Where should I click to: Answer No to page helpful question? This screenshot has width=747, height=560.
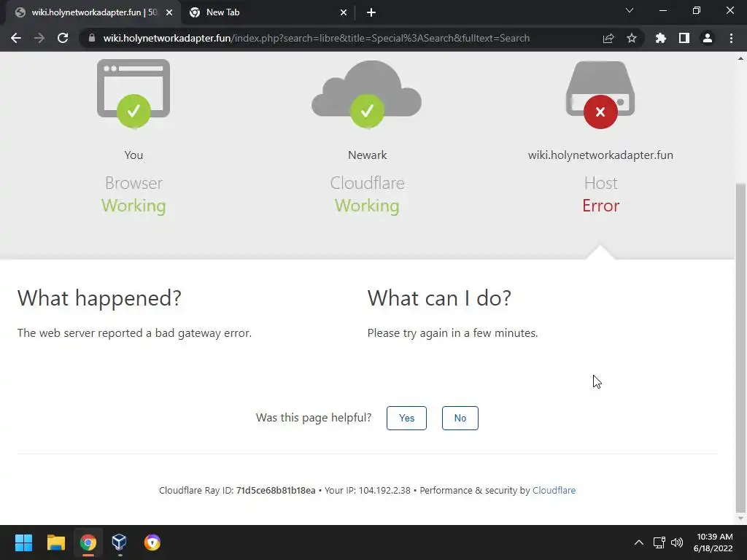[x=460, y=418]
